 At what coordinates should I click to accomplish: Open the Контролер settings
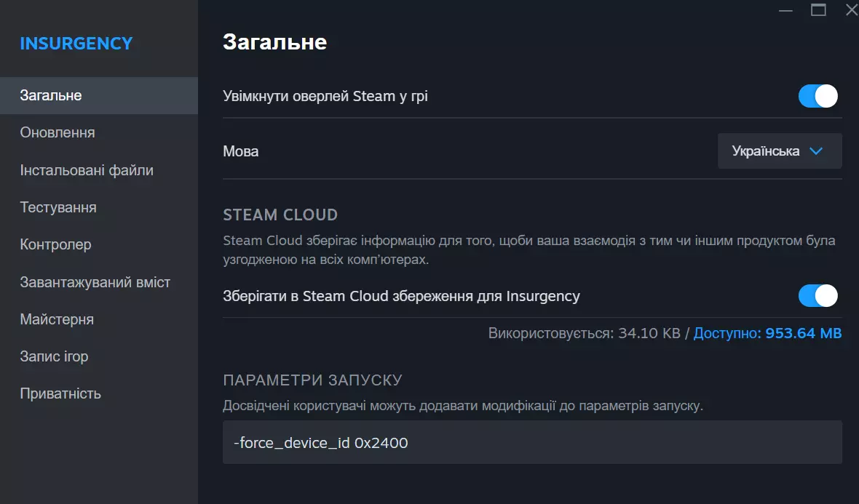pyautogui.click(x=56, y=244)
